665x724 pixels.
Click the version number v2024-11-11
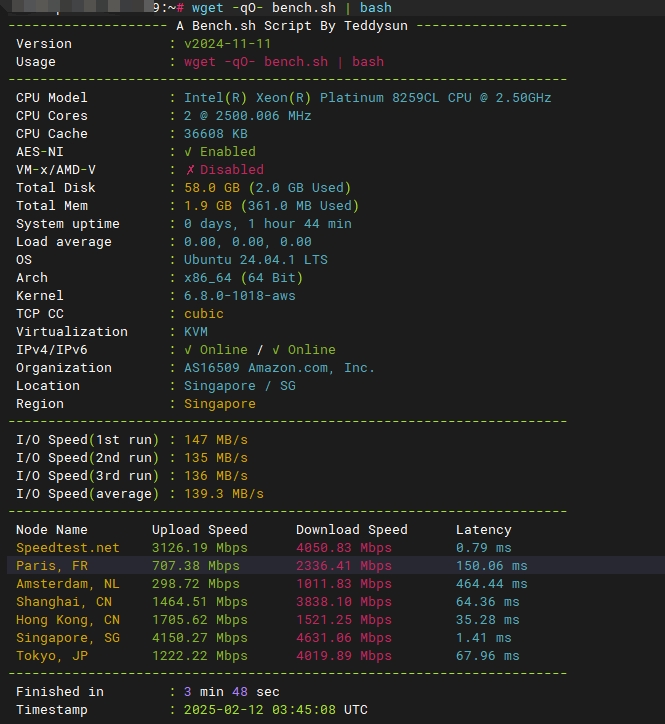(x=227, y=44)
